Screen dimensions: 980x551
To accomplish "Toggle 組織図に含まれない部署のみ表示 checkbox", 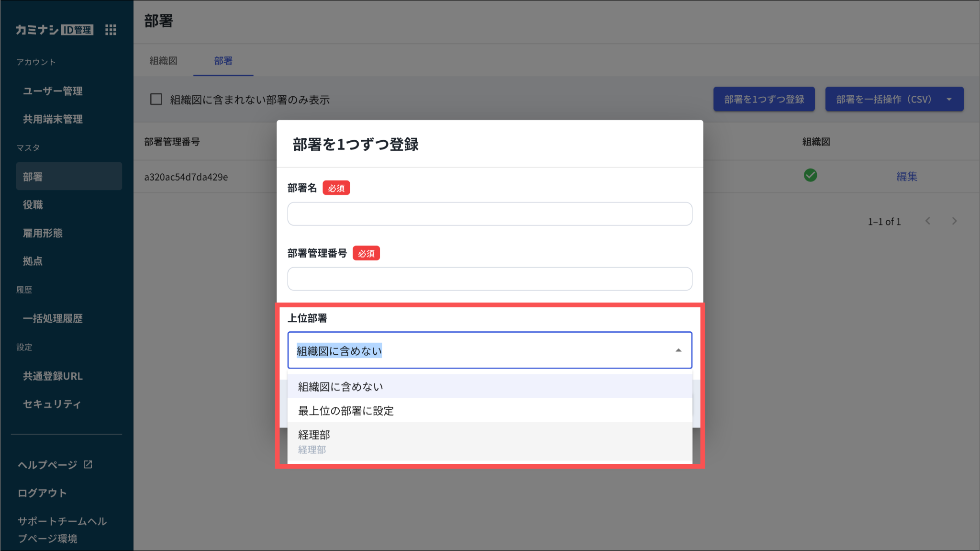I will point(156,99).
